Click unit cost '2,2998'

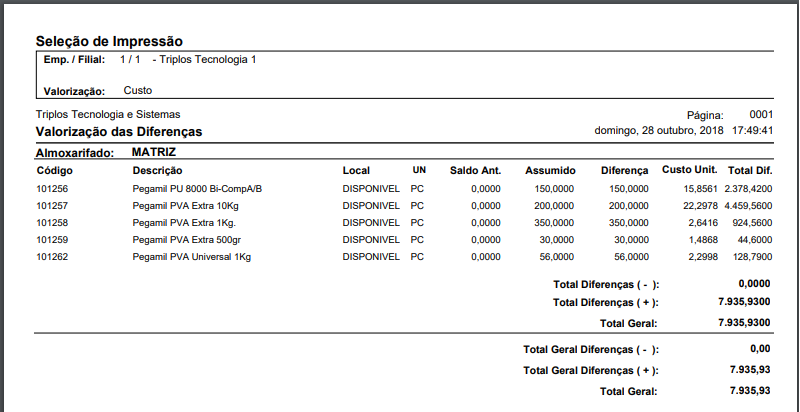point(703,257)
